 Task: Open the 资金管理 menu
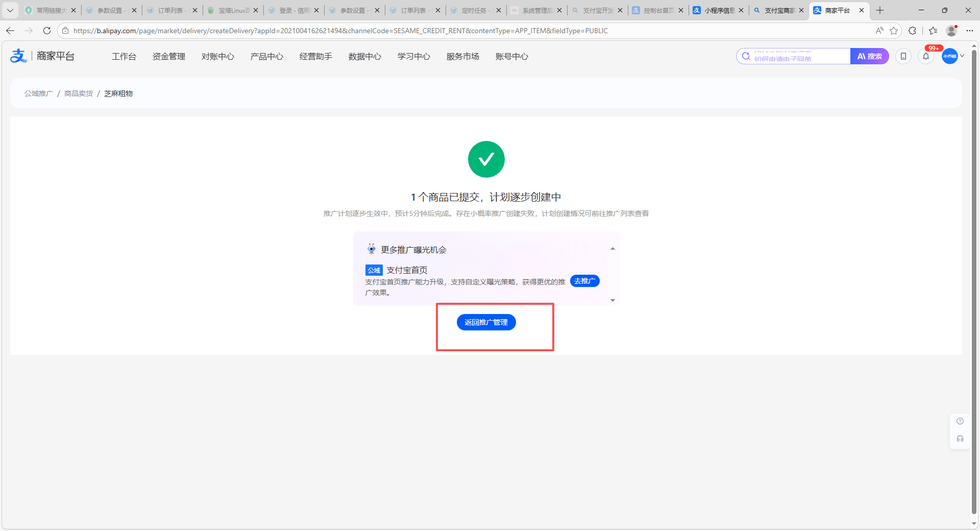click(168, 57)
